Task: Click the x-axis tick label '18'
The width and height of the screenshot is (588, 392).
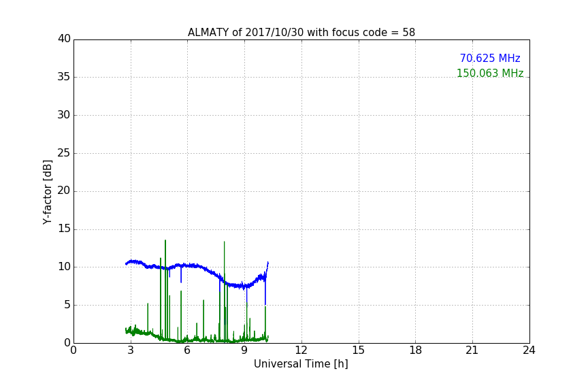Action: click(x=416, y=350)
